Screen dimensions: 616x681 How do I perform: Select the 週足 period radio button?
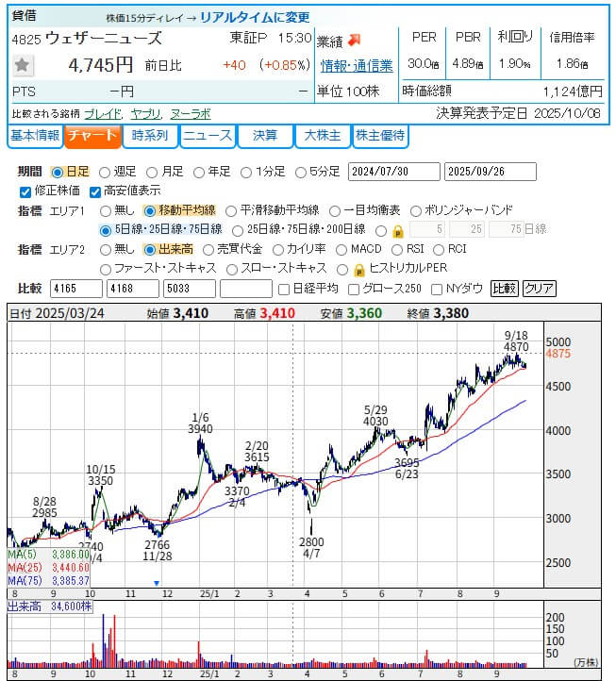[105, 172]
